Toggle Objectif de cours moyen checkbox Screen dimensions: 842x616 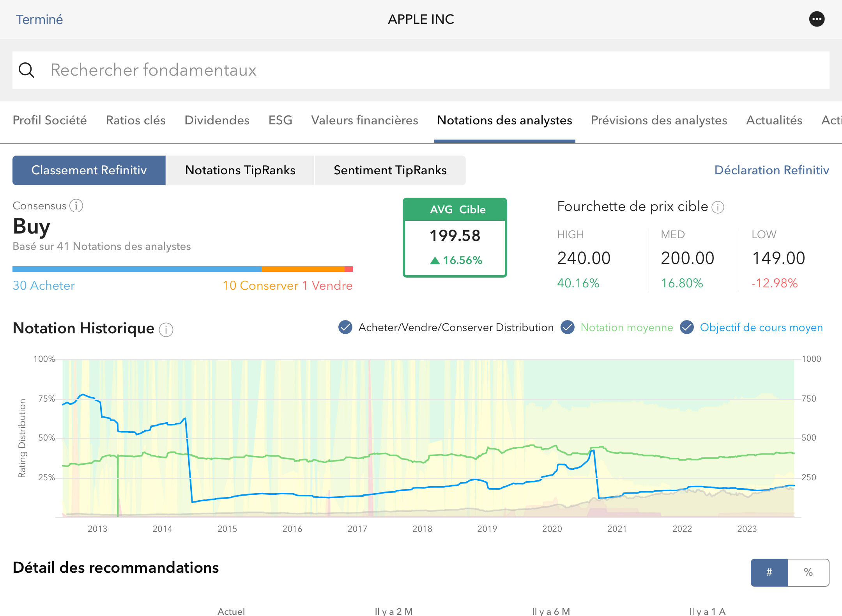(687, 327)
